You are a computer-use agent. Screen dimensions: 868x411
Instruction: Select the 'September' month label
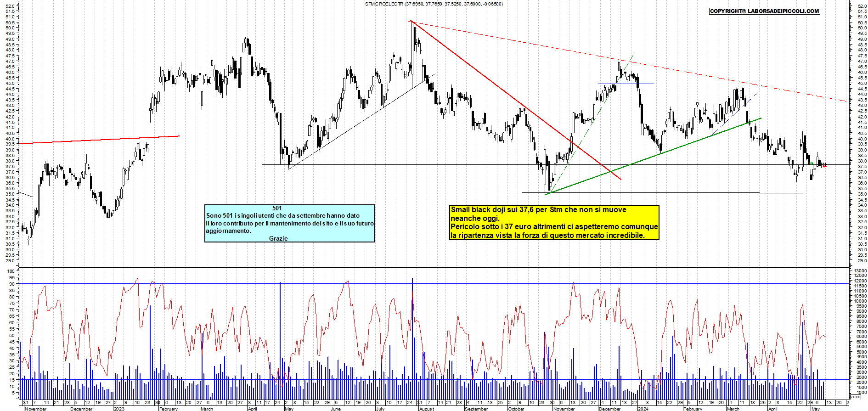pyautogui.click(x=476, y=409)
